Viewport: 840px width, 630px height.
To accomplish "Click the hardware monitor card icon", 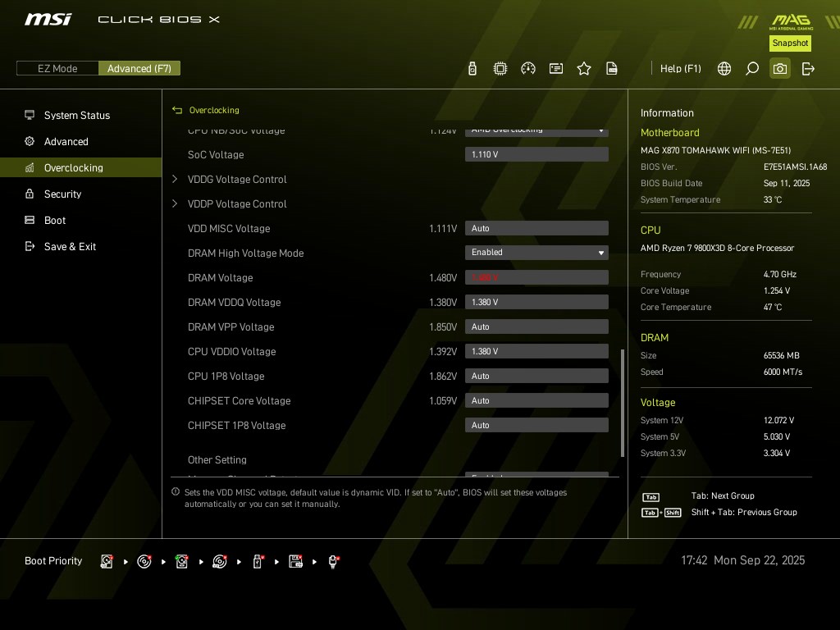I will 556,69.
